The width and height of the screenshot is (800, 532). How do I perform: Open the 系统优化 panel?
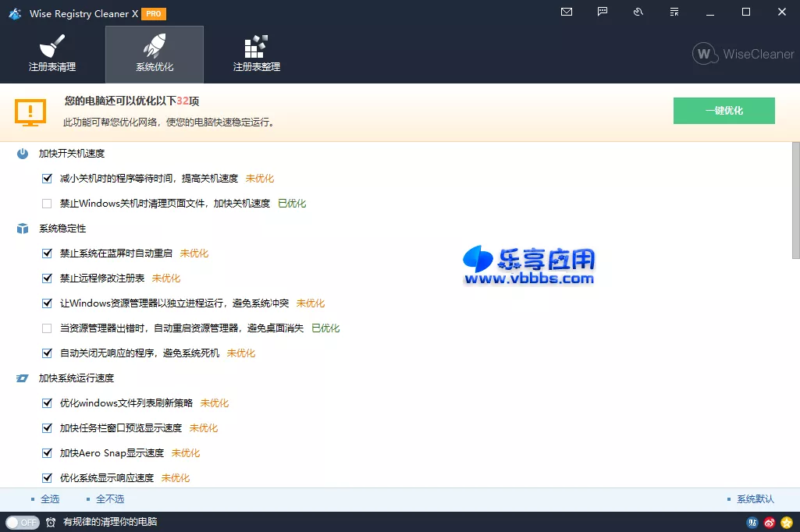(x=154, y=54)
